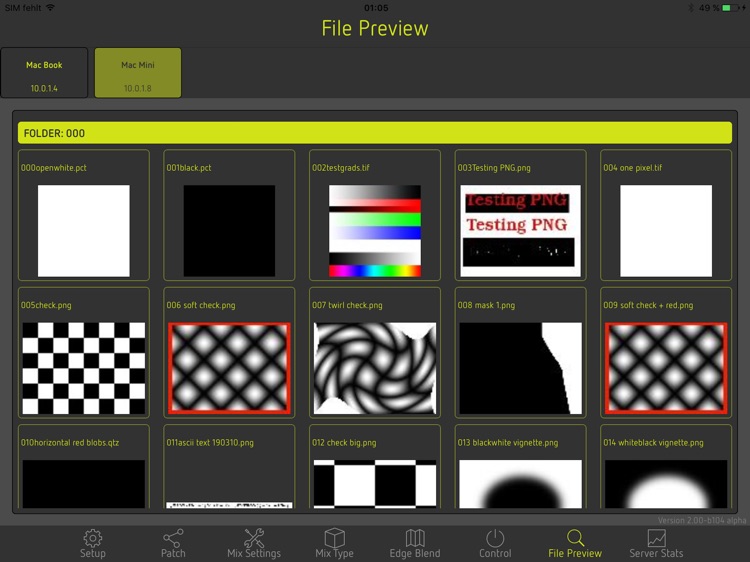Click the Wi-Fi icon in status bar
The height and width of the screenshot is (562, 750).
50,8
